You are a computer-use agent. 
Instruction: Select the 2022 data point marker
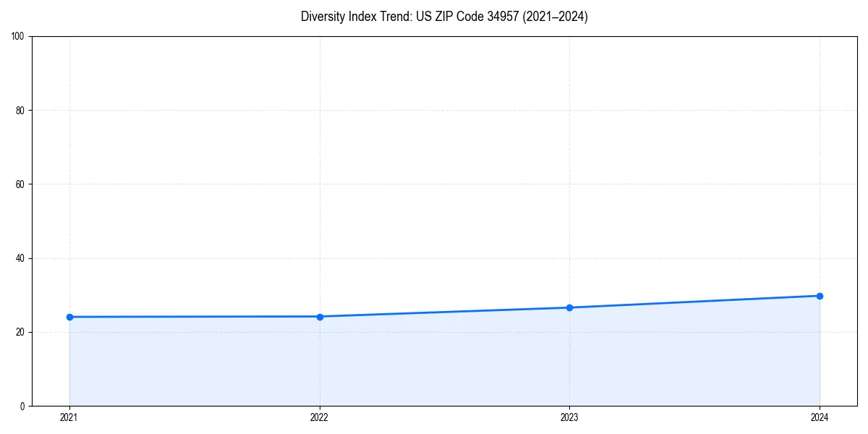point(319,315)
